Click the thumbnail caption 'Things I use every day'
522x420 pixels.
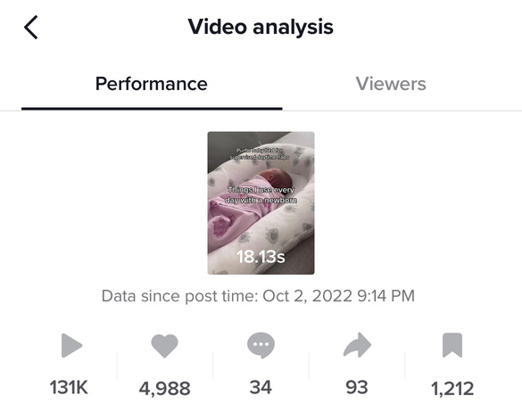click(261, 194)
